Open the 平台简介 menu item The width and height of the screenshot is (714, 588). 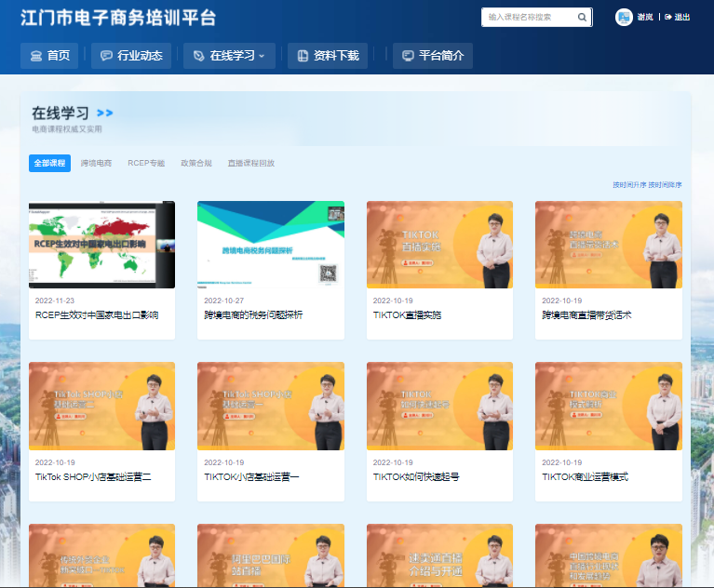(x=433, y=56)
